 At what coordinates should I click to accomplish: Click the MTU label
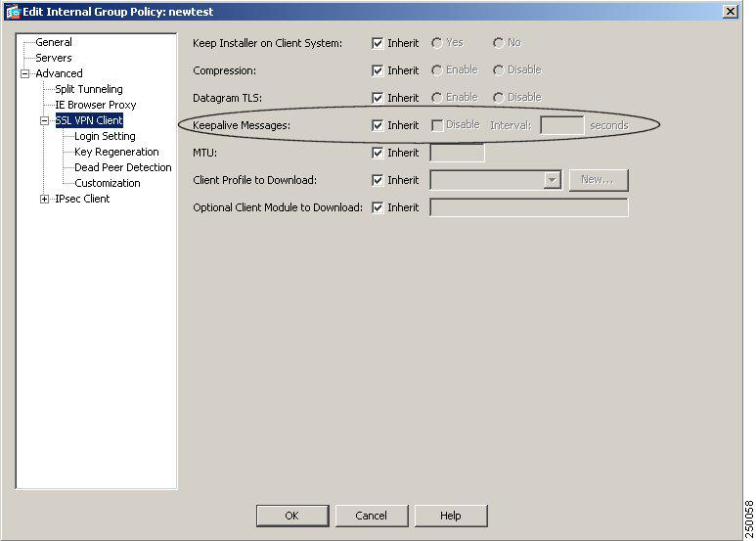[x=205, y=153]
